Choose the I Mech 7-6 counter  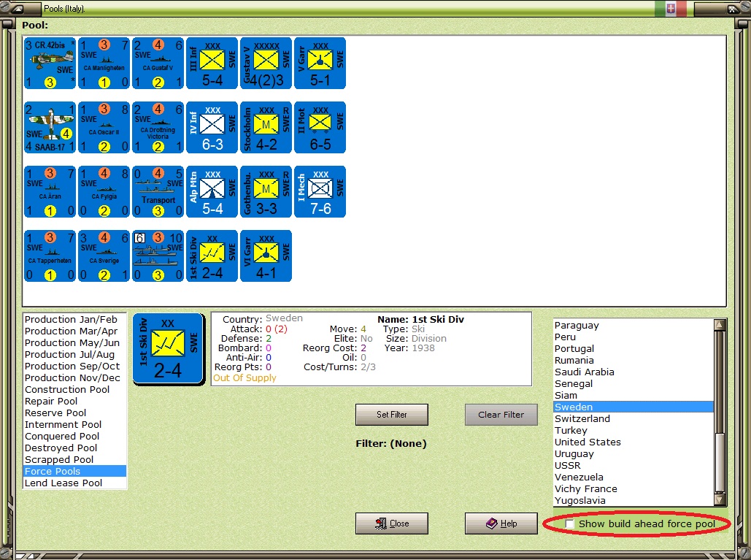pyautogui.click(x=320, y=191)
